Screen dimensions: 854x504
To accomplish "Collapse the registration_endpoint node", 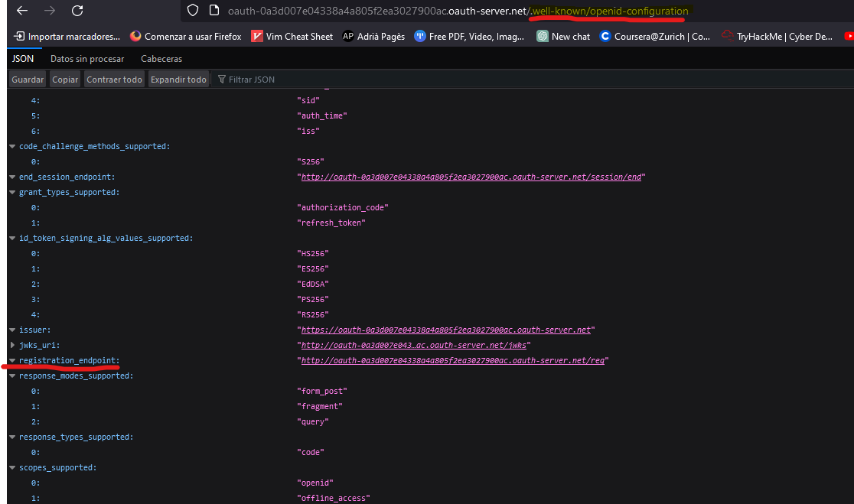I will [x=12, y=360].
